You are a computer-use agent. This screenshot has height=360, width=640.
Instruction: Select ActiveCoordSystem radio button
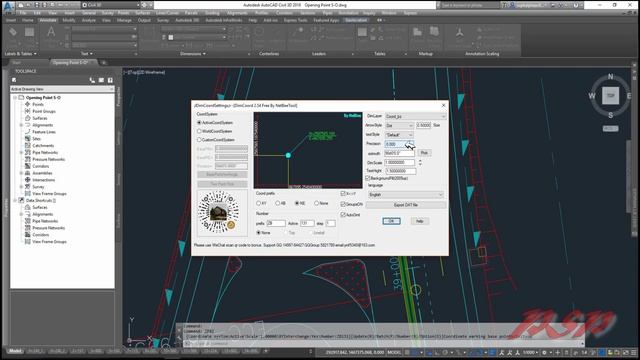tap(199, 122)
